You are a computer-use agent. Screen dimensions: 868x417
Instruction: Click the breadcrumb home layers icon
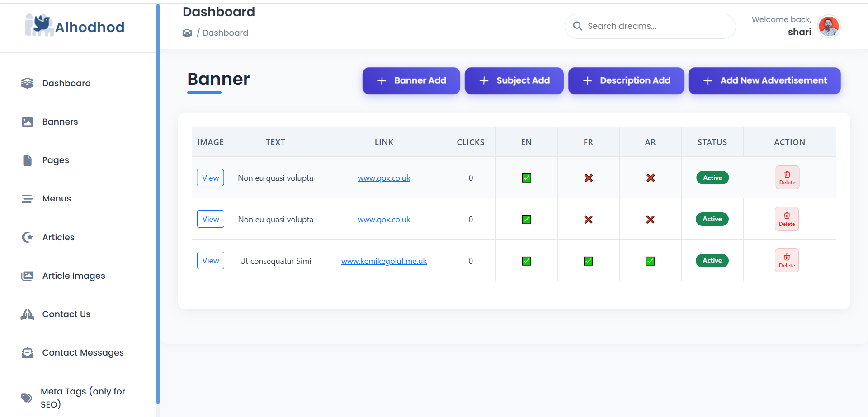(x=187, y=33)
